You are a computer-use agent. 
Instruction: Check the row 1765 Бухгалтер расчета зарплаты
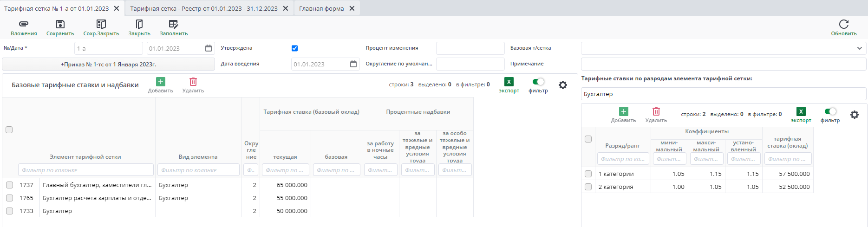[9, 198]
